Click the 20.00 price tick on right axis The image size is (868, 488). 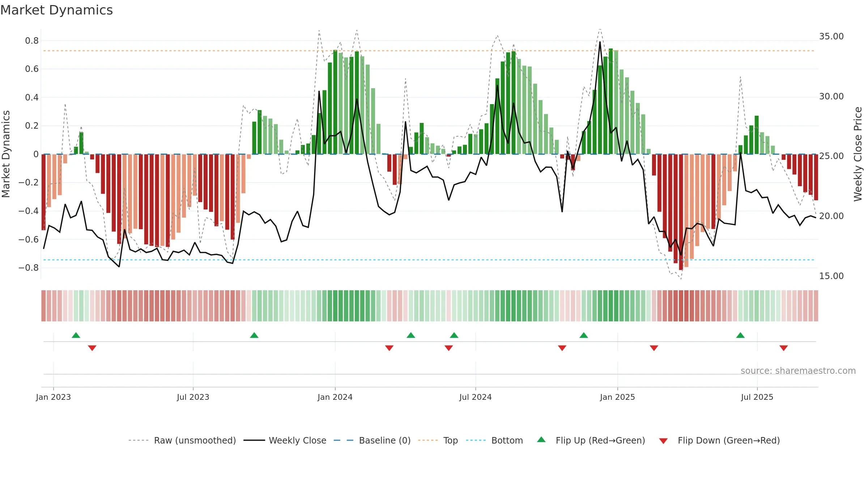pyautogui.click(x=831, y=216)
